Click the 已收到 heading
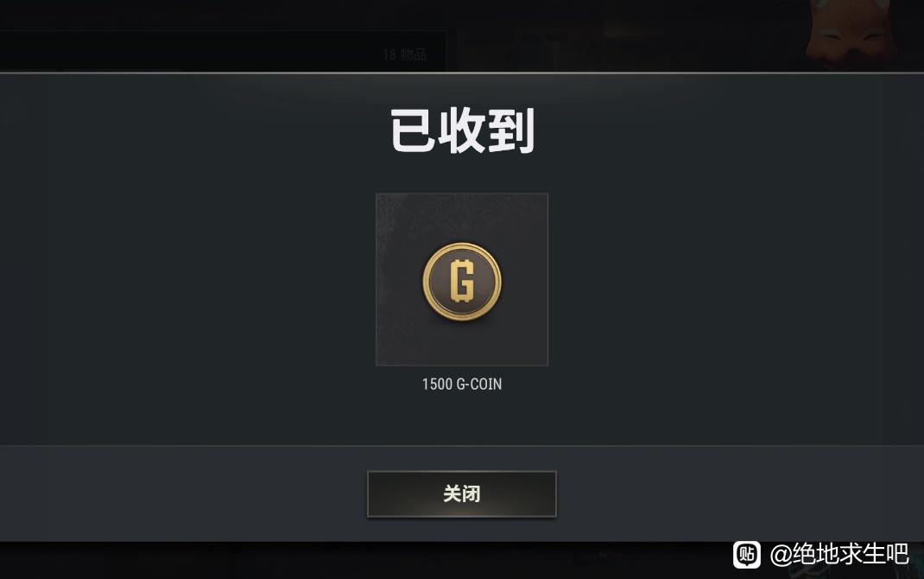The image size is (924, 579). tap(462, 130)
